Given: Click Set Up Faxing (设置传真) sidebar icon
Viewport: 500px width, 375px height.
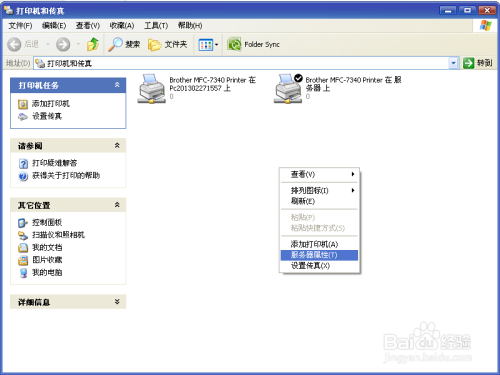Looking at the screenshot, I should pyautogui.click(x=23, y=117).
